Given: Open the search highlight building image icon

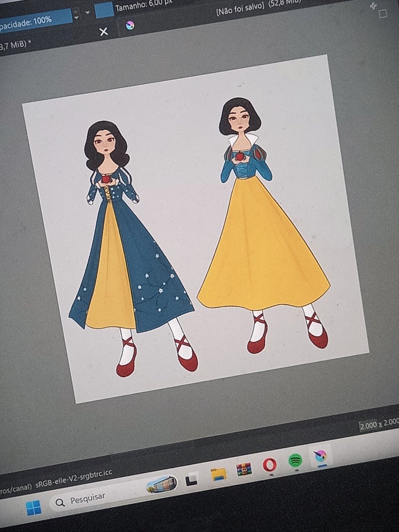Looking at the screenshot, I should pyautogui.click(x=162, y=485).
